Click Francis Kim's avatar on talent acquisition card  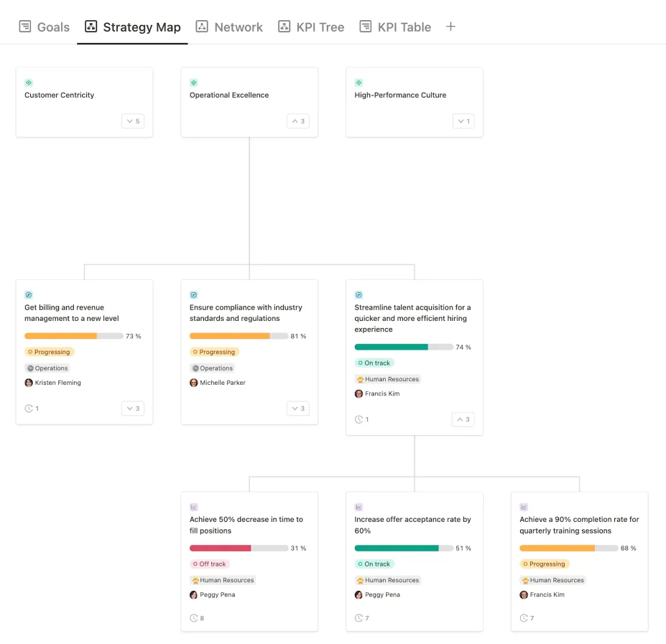[x=358, y=393]
